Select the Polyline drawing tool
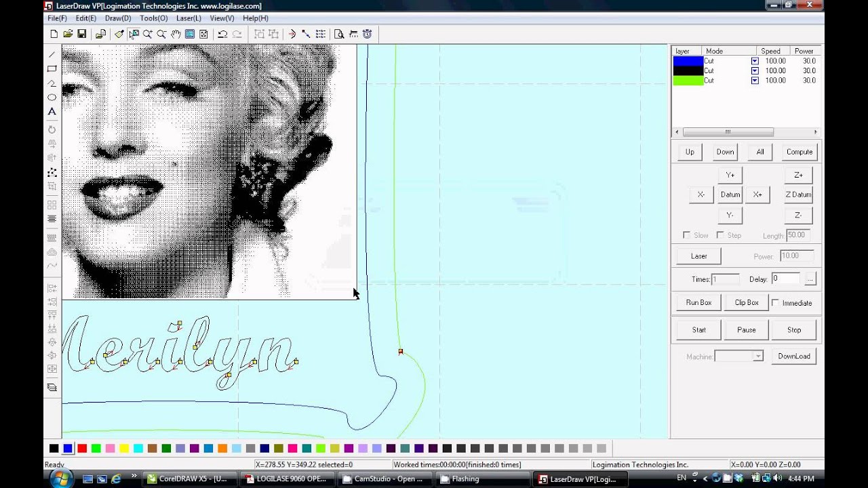868x488 pixels. [x=52, y=83]
